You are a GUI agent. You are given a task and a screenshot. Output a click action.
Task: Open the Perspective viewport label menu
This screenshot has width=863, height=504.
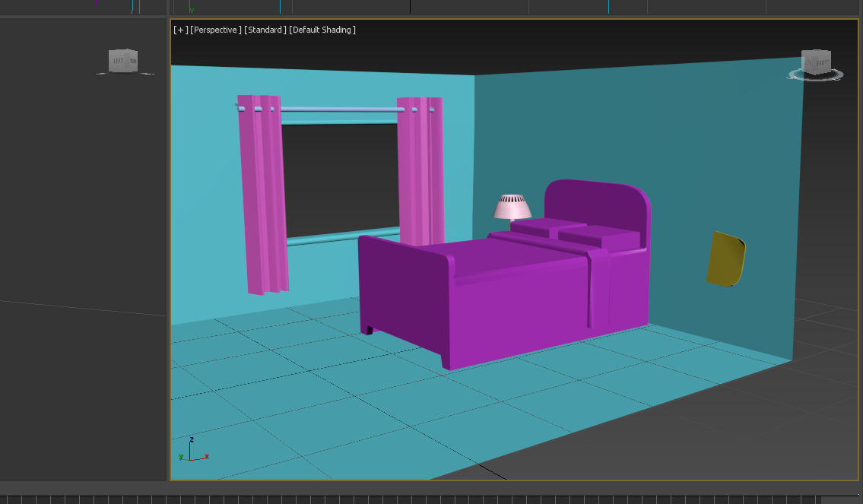[x=216, y=30]
